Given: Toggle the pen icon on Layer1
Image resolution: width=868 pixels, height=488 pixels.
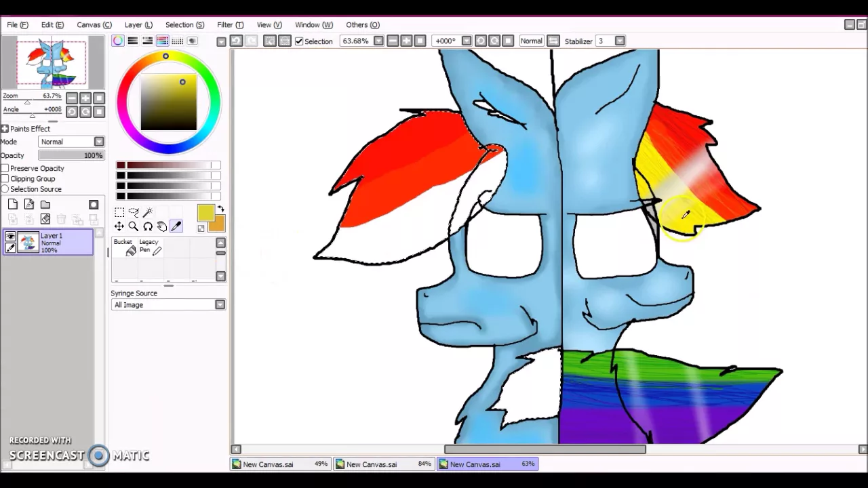Looking at the screenshot, I should click(x=10, y=248).
